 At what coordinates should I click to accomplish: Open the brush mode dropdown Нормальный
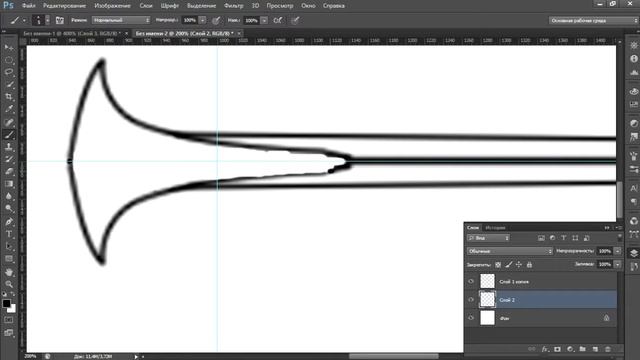click(121, 20)
